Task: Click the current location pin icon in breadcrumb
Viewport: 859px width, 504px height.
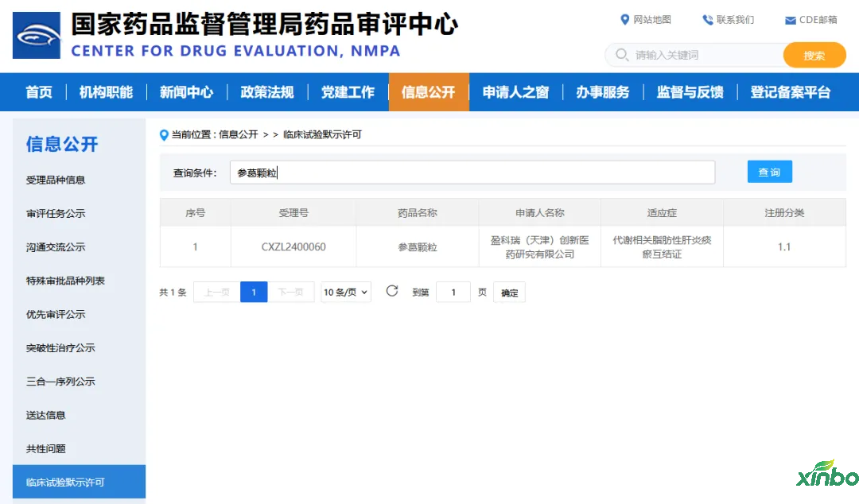Action: tap(165, 135)
